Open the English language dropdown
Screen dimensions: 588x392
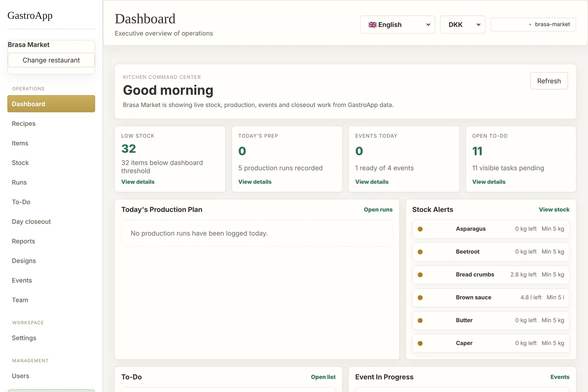(398, 25)
